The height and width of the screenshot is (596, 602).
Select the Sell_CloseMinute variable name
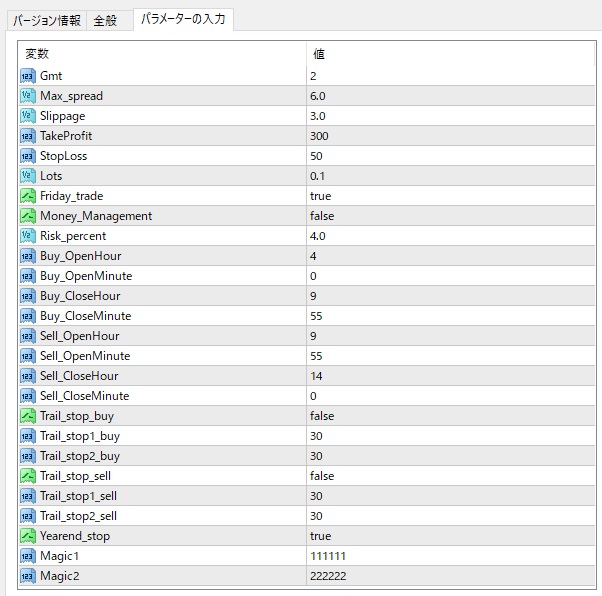pyautogui.click(x=84, y=396)
